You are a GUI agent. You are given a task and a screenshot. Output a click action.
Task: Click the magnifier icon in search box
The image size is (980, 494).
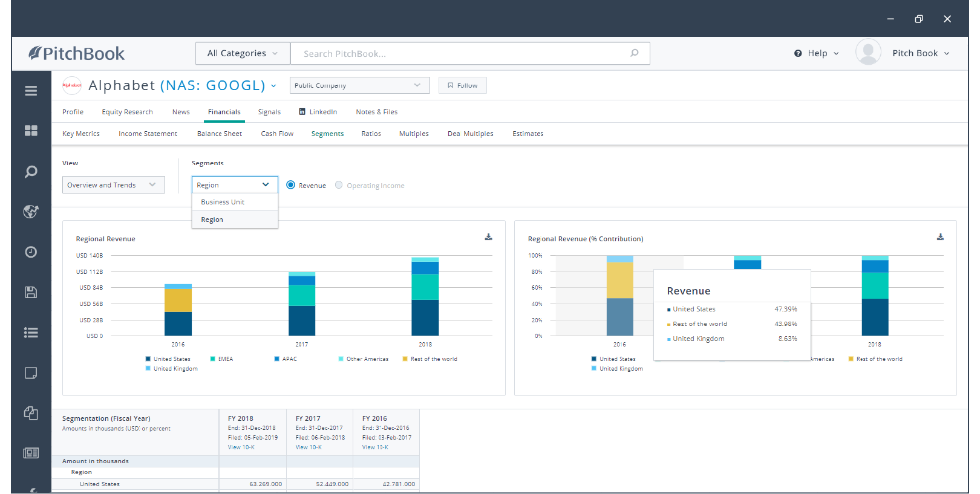(x=635, y=53)
